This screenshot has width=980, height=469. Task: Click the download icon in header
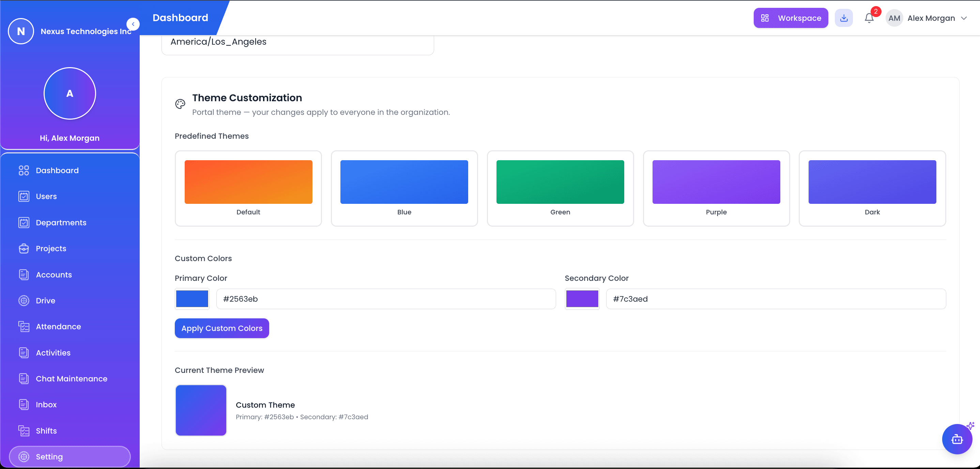tap(843, 18)
